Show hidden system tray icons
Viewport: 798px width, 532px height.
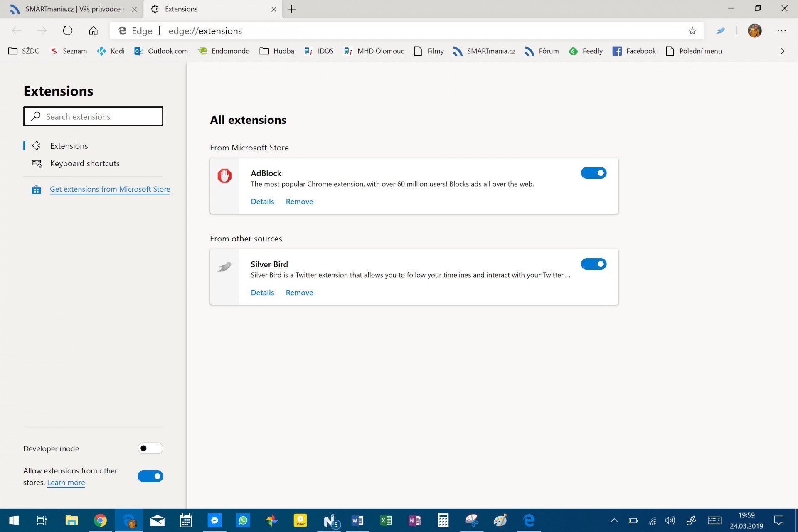coord(614,520)
